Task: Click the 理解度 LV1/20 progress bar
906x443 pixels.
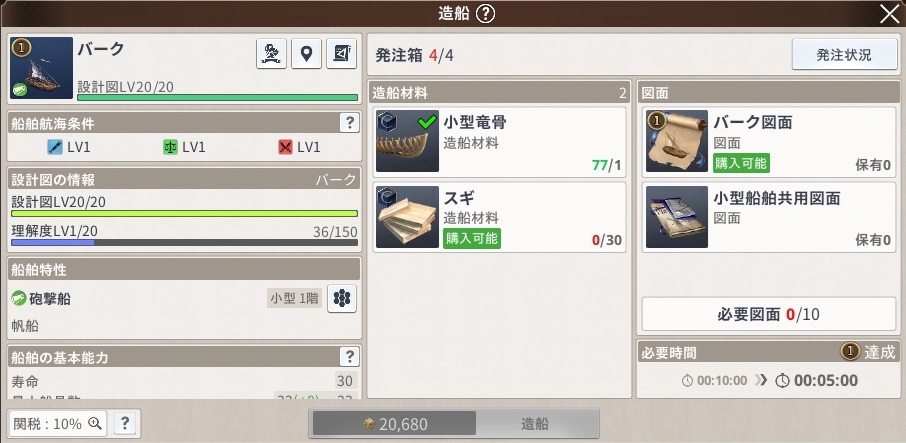Action: tap(184, 243)
